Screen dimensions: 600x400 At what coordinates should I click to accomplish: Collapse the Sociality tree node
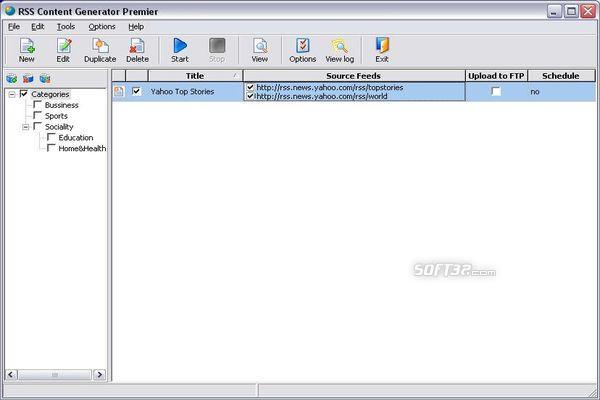click(25, 127)
